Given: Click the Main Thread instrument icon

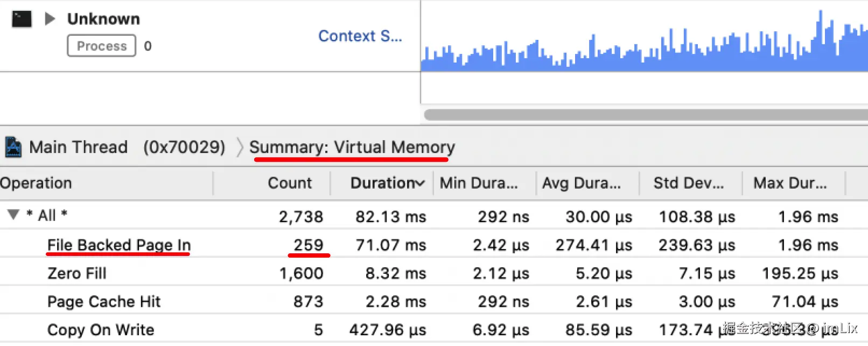Looking at the screenshot, I should point(13,147).
